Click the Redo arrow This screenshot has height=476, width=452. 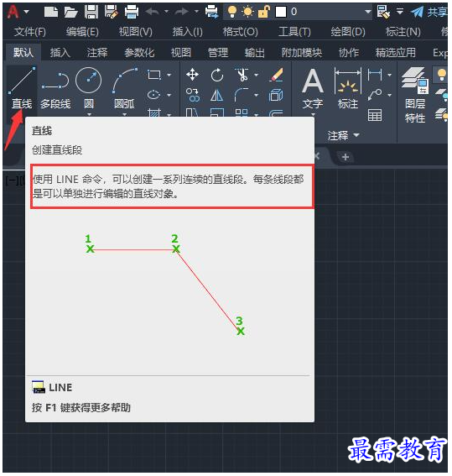point(182,12)
